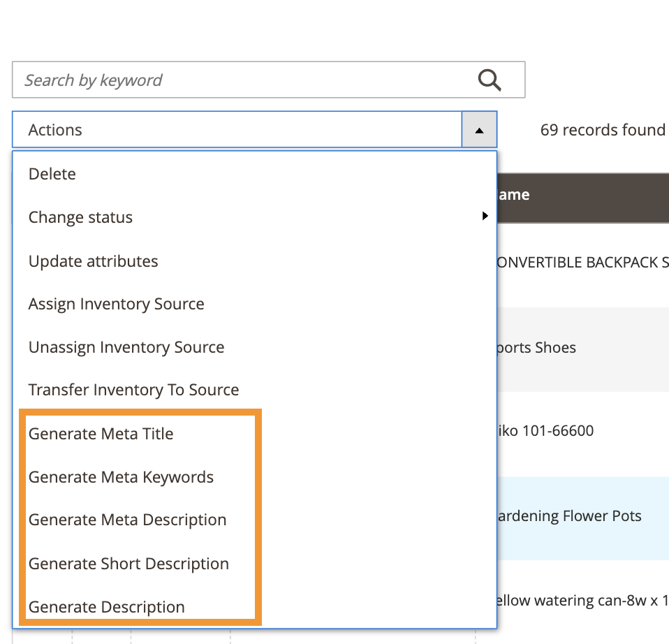This screenshot has height=644, width=669.
Task: Click the 69 records found text
Action: point(603,130)
